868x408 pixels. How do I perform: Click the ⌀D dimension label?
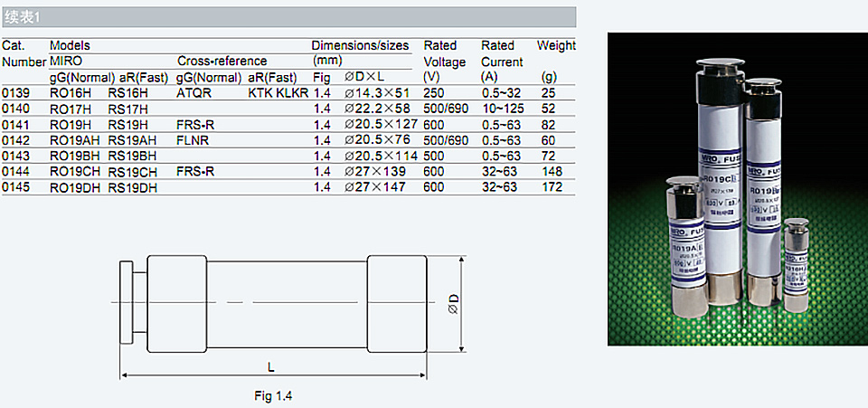454,304
